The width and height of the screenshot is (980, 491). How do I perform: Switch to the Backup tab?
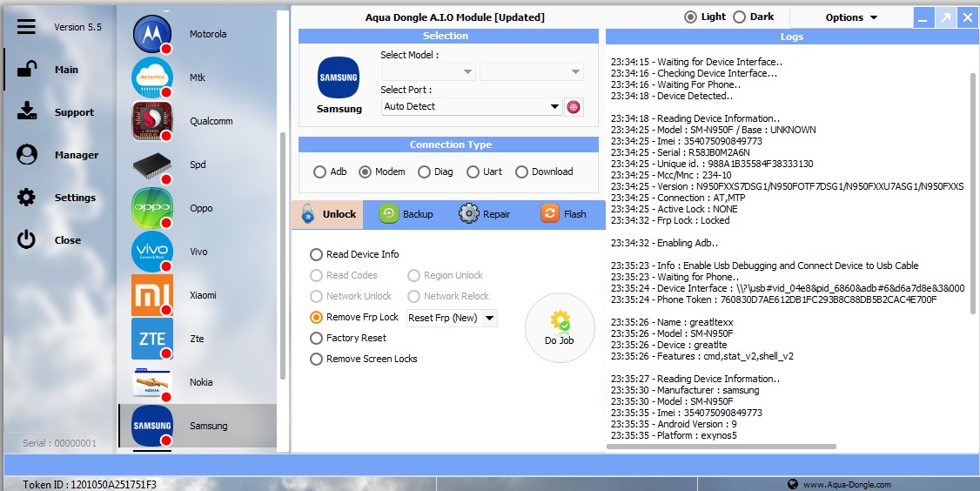(x=406, y=214)
